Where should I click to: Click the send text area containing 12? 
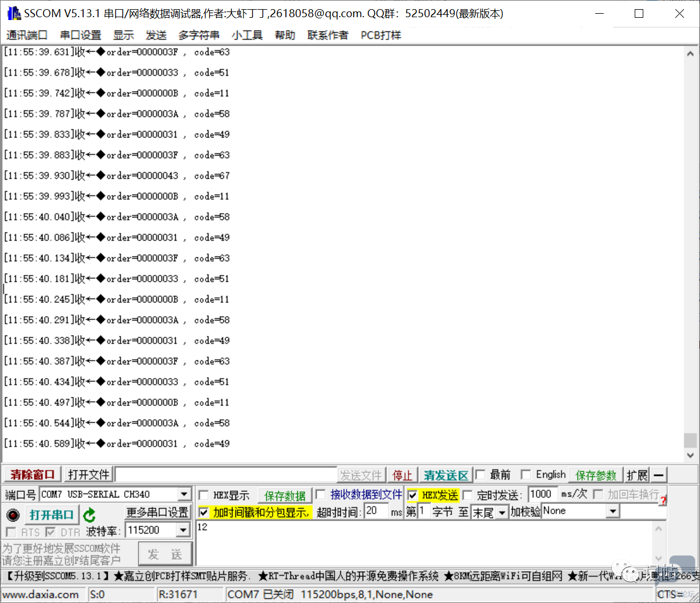[424, 542]
